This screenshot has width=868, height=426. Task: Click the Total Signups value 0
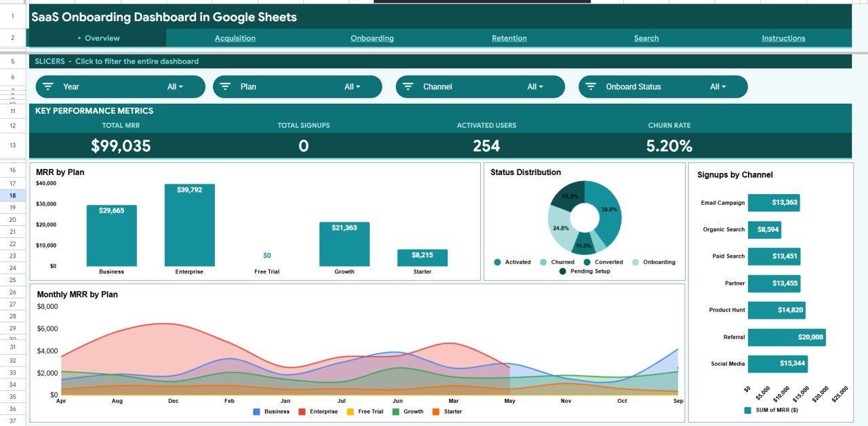303,146
